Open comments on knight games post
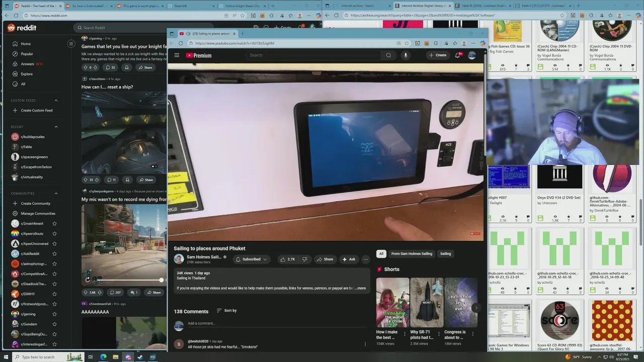644x362 pixels. [x=110, y=67]
